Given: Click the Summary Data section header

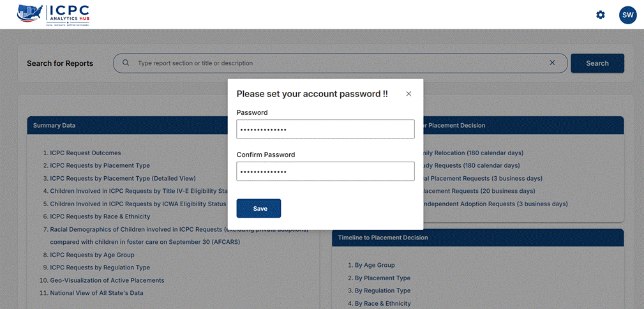Looking at the screenshot, I should coord(128,125).
